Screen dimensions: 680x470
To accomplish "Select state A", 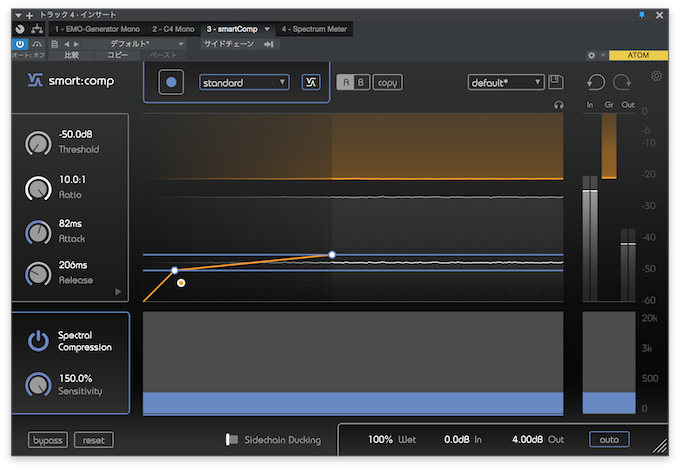I will 346,82.
